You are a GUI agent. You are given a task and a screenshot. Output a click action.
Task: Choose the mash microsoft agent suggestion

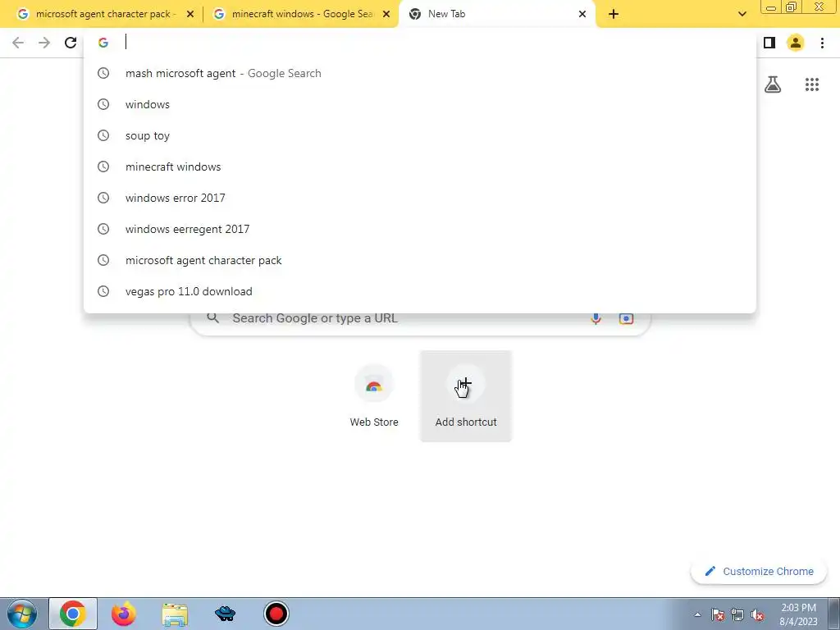click(x=420, y=73)
